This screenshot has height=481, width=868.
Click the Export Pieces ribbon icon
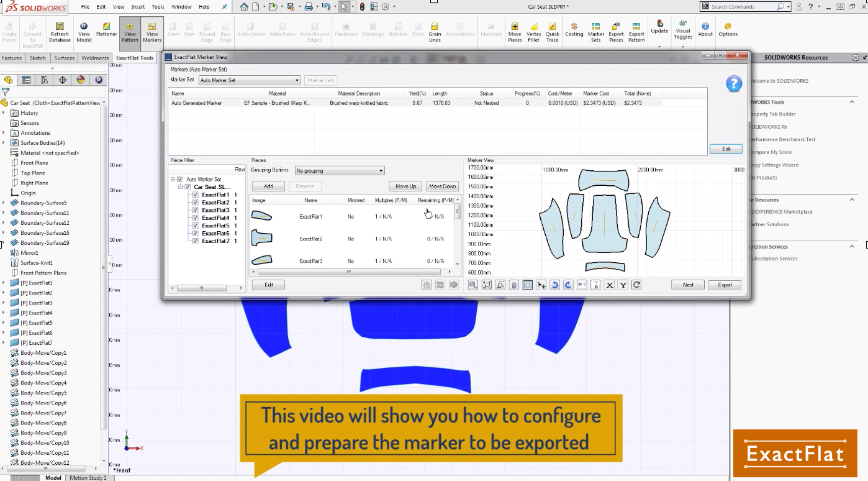coord(616,32)
